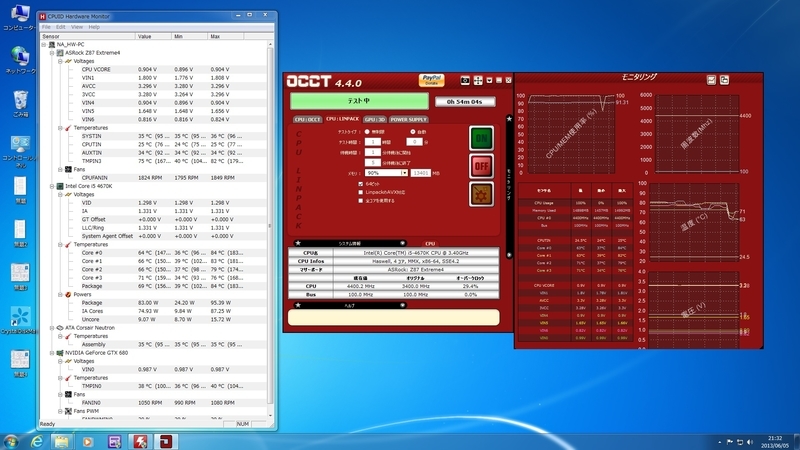Click the OCCT screenshot camera icon

pyautogui.click(x=465, y=80)
